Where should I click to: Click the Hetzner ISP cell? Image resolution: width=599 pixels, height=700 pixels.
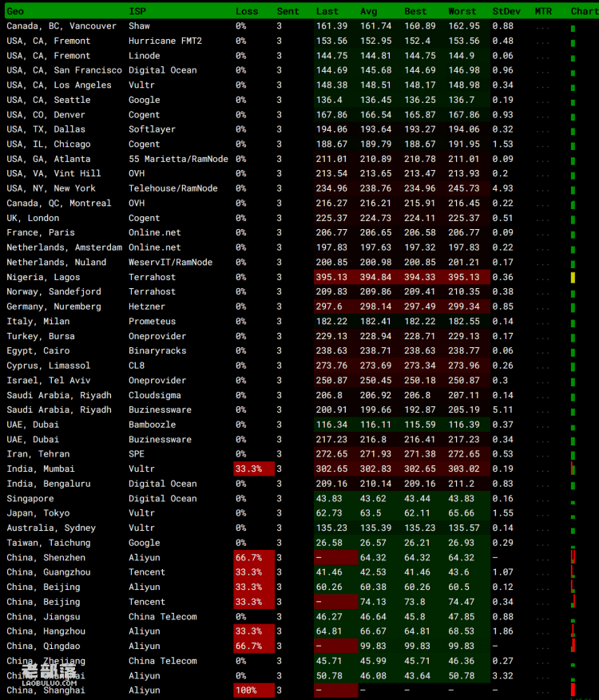pyautogui.click(x=147, y=306)
